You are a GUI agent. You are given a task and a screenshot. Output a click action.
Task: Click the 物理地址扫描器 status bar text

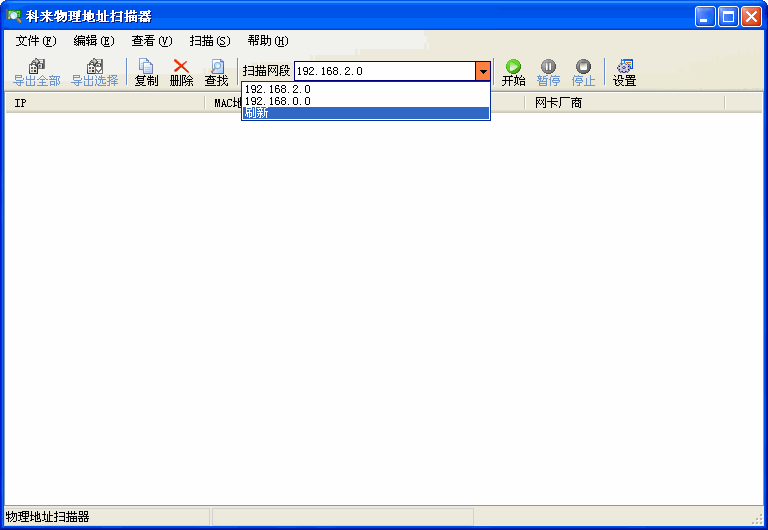coord(48,517)
